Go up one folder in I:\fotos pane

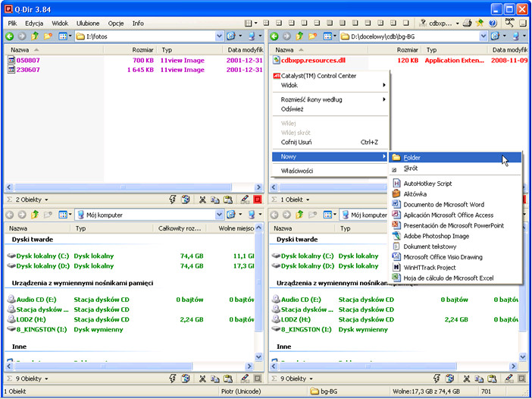(x=35, y=36)
